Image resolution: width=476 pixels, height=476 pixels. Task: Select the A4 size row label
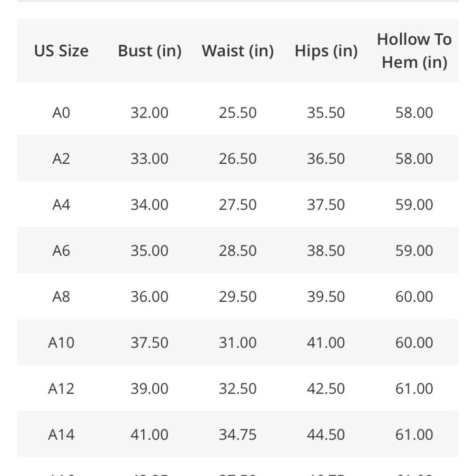[x=61, y=205]
